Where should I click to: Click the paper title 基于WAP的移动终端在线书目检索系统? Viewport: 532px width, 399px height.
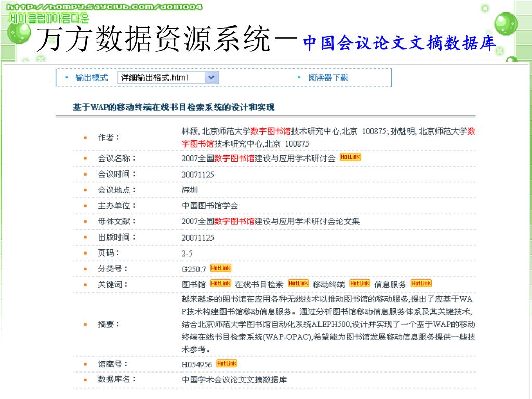(x=174, y=107)
